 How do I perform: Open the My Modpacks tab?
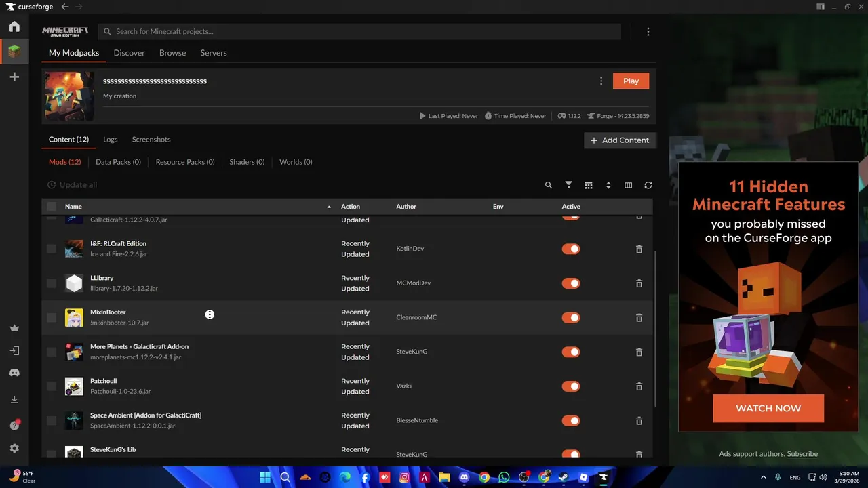click(x=74, y=53)
